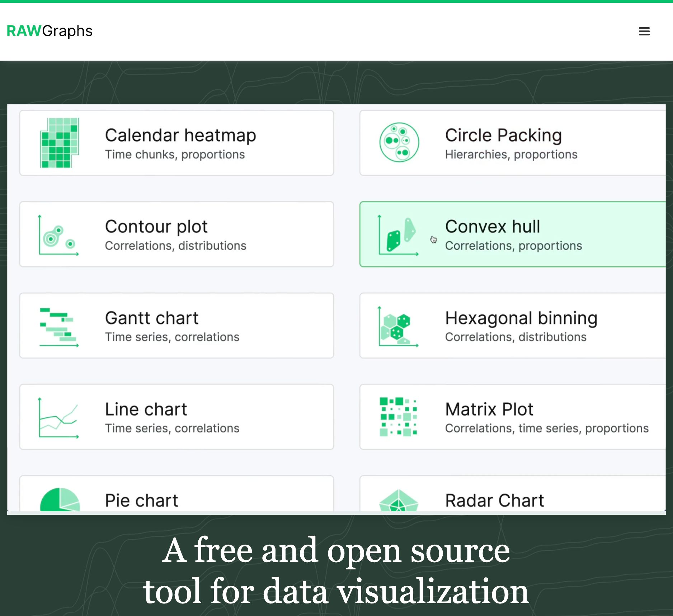Open the hamburger menu icon
This screenshot has width=673, height=616.
(x=644, y=31)
